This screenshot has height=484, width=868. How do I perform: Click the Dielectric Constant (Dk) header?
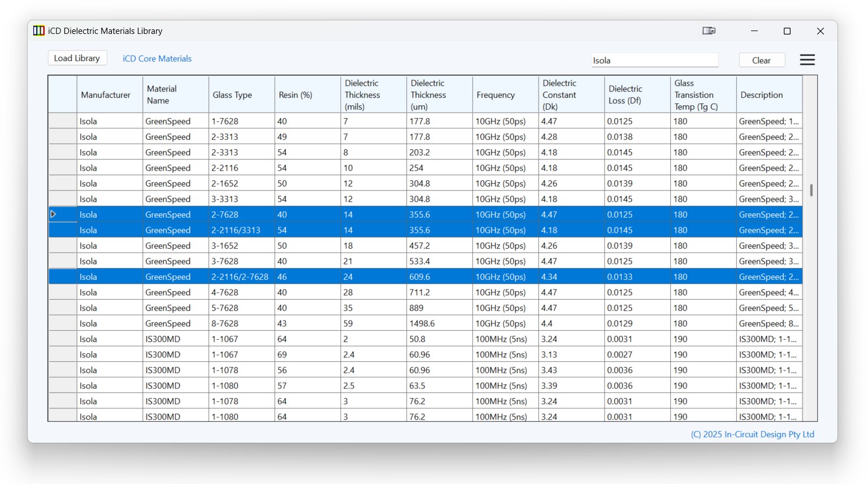571,95
